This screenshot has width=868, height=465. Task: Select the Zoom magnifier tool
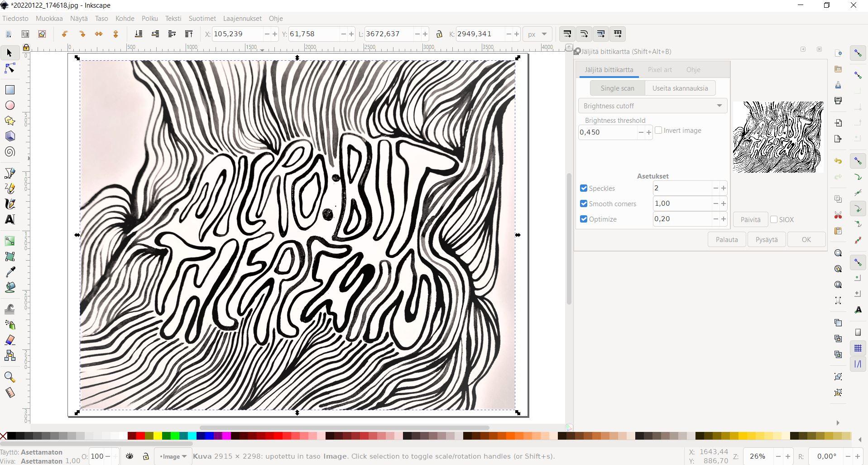(x=10, y=377)
